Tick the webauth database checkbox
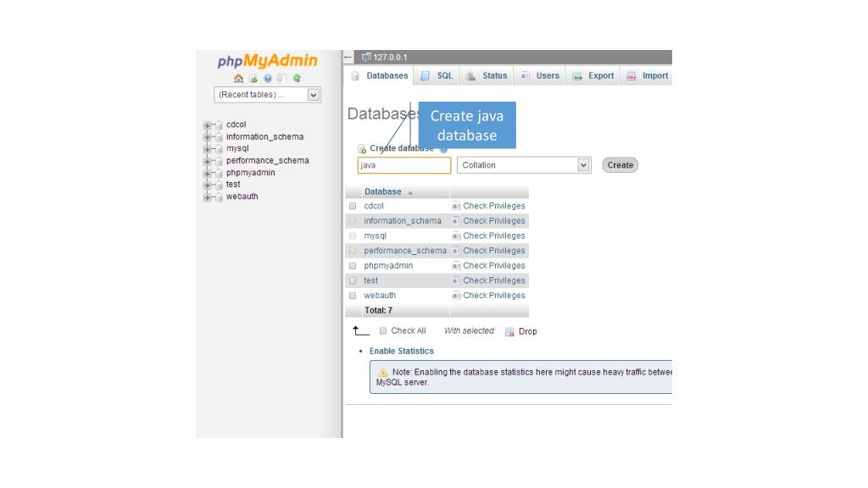868x488 pixels. [x=353, y=296]
